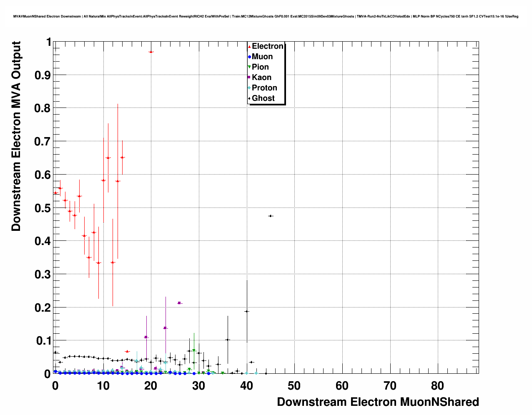Screen dimensions: 532x415
Task: Click the x-axis title "Downstream Electron MuonNShared"
Action: 378,402
